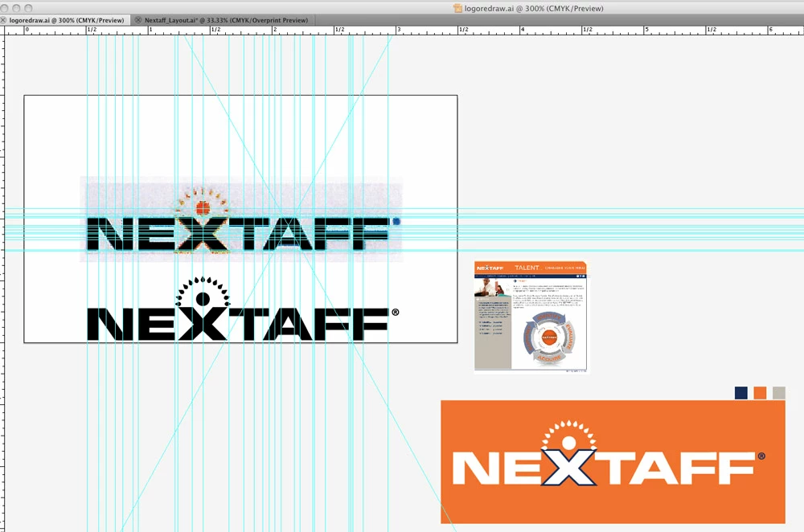Image resolution: width=804 pixels, height=532 pixels.
Task: Select the black redrawn NEXTAFF wordmark
Action: click(x=239, y=324)
